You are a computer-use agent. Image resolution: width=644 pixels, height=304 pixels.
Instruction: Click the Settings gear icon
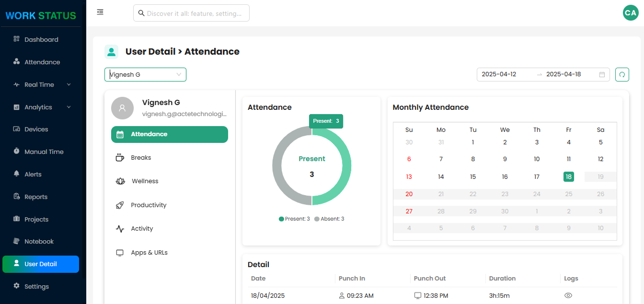point(16,286)
